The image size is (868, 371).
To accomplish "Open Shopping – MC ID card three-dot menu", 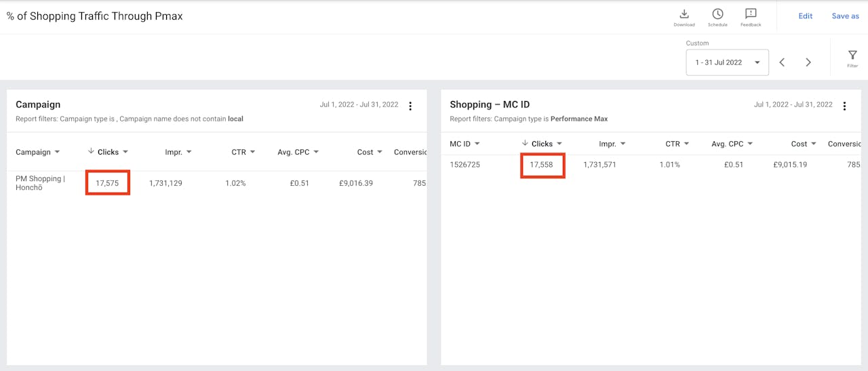I will tap(844, 106).
